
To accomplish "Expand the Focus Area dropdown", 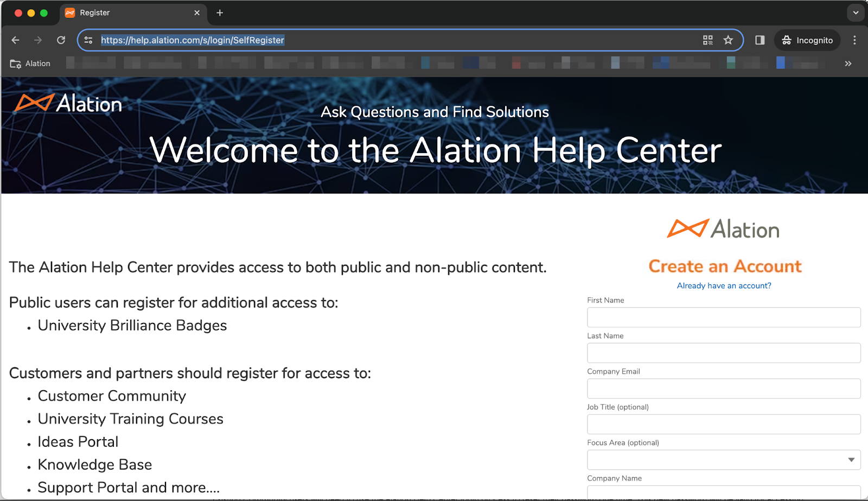I will pyautogui.click(x=724, y=460).
